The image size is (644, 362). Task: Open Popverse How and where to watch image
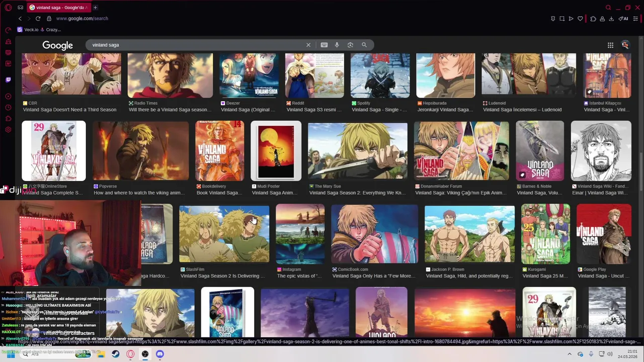click(141, 151)
